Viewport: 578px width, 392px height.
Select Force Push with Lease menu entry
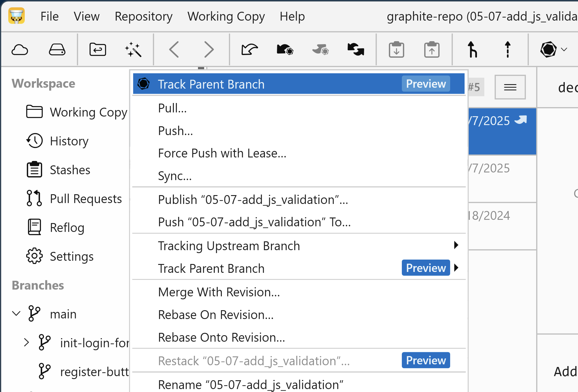222,153
